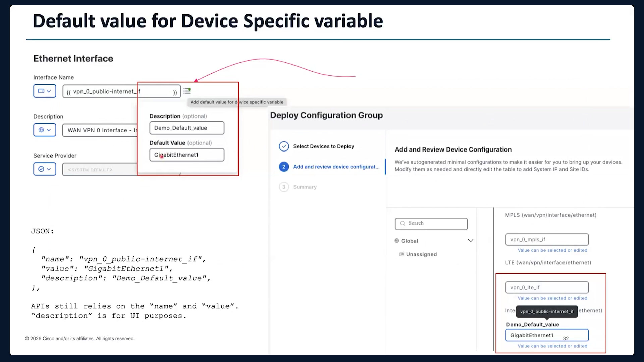The image size is (644, 362).
Task: Edit the vpn_0_public-internet_if interface name field
Action: (x=121, y=91)
